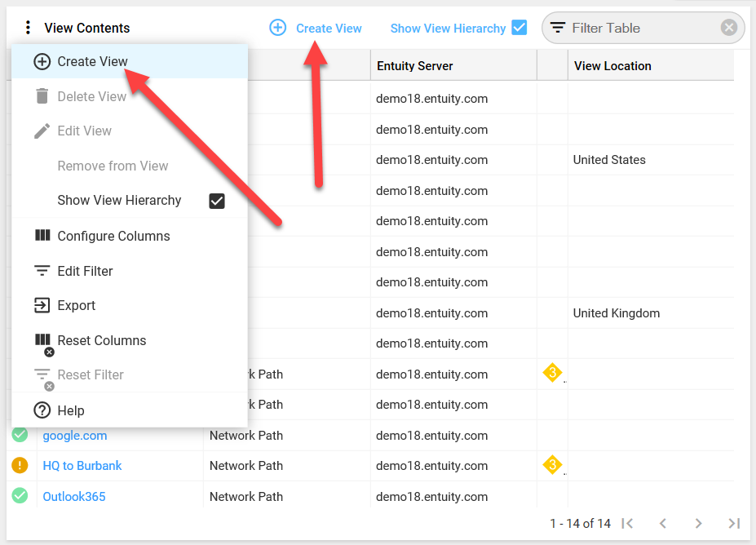Open the kebab menu beside View Contents

coord(27,27)
